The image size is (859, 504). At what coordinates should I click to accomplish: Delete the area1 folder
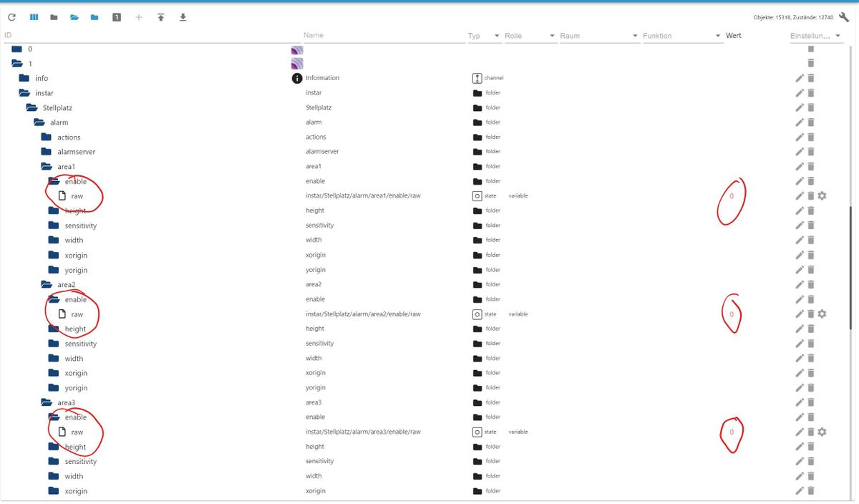(x=811, y=167)
